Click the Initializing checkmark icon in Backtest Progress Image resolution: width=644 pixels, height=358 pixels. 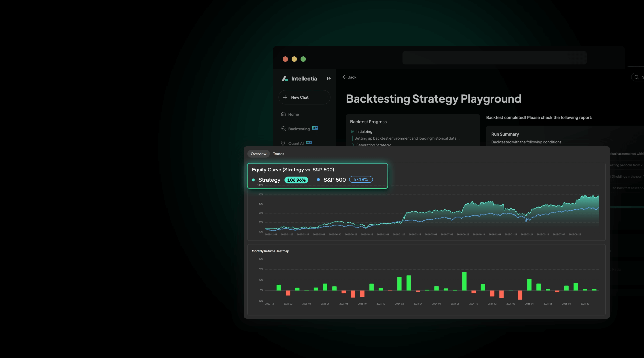[352, 131]
